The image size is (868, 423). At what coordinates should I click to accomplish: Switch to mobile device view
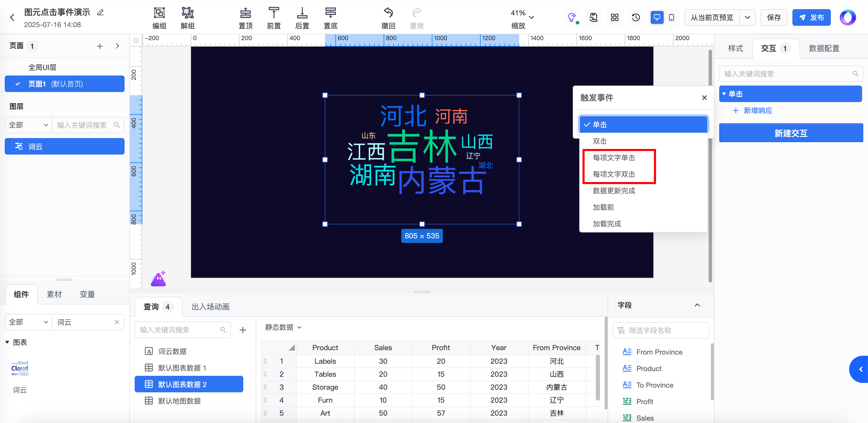[x=671, y=17]
